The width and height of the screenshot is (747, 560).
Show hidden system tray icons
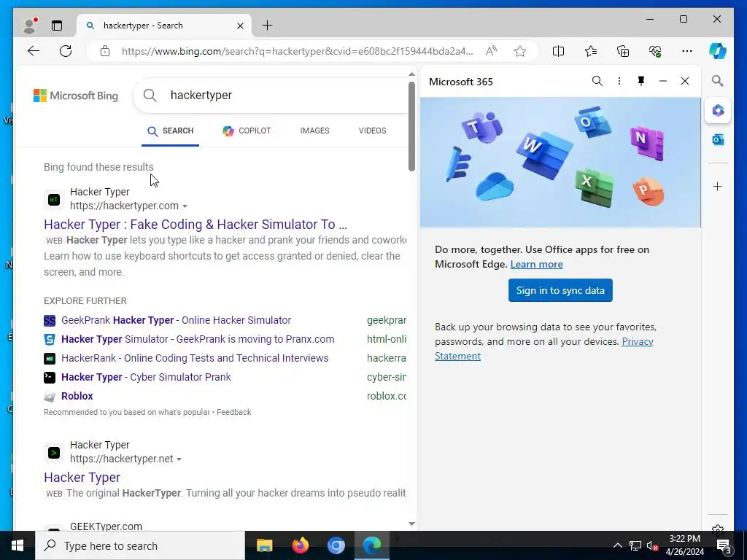[x=617, y=545]
